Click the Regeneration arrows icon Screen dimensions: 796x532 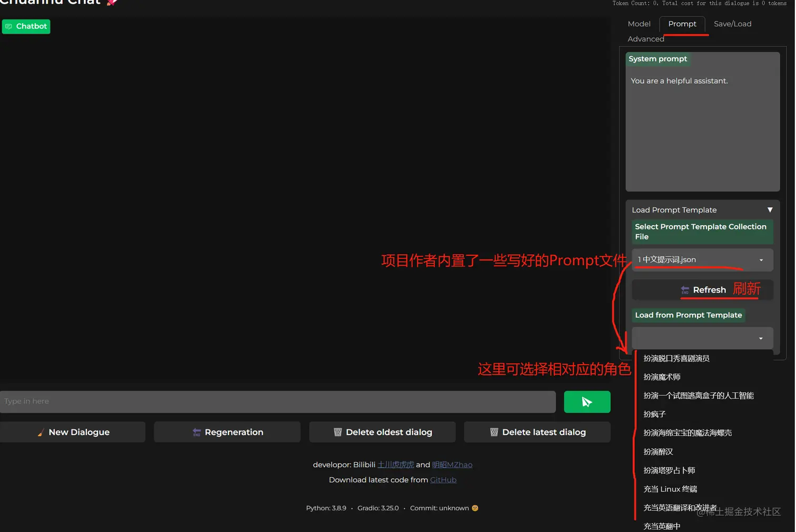coord(197,433)
